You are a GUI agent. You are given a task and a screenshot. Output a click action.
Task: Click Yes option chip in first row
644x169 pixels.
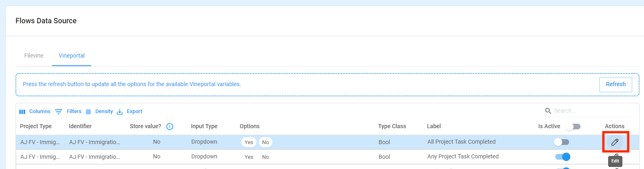(249, 142)
